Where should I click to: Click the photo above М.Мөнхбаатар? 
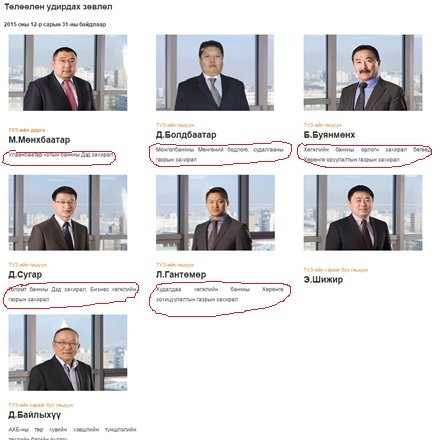(68, 73)
